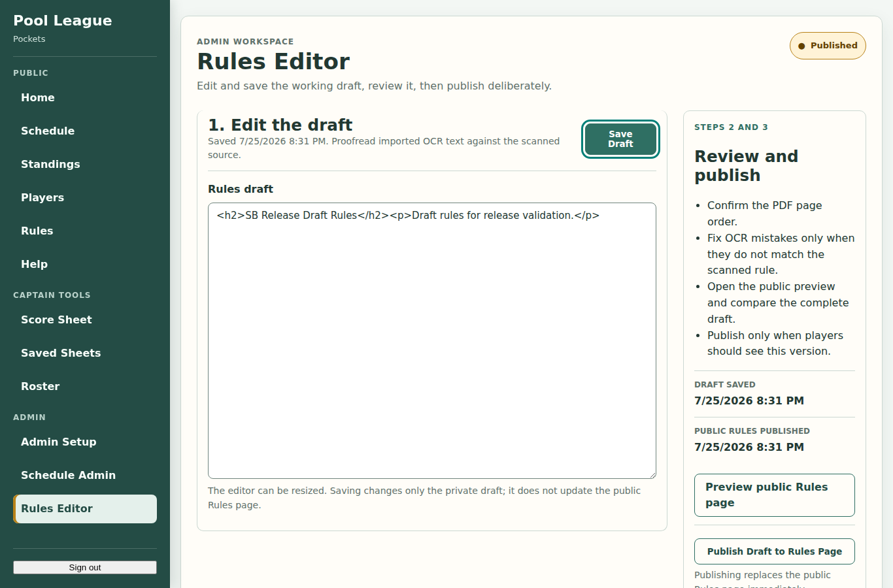Click Preview public Rules page button
Screen dimensions: 893x588
point(775,495)
